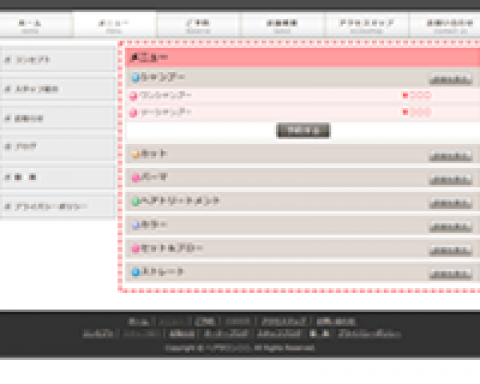Click the green icon beside ヘアトリートメント category
The image size is (480, 384).
(x=135, y=201)
